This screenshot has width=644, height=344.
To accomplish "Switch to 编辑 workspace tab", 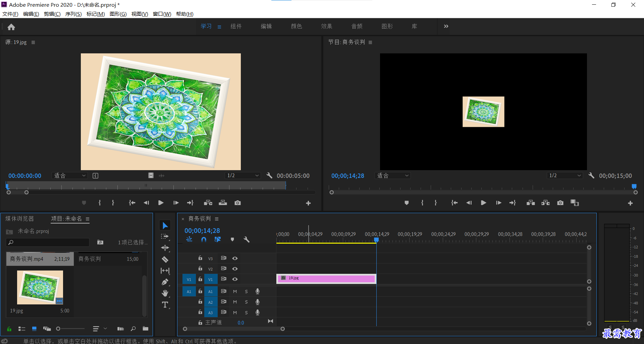I will coord(266,26).
